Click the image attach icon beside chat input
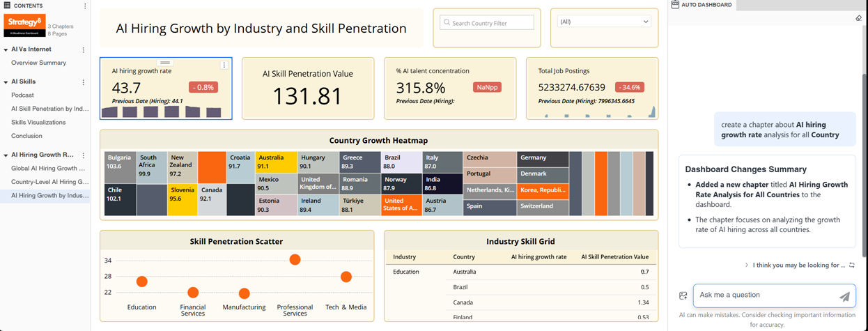The width and height of the screenshot is (868, 331). tap(683, 295)
